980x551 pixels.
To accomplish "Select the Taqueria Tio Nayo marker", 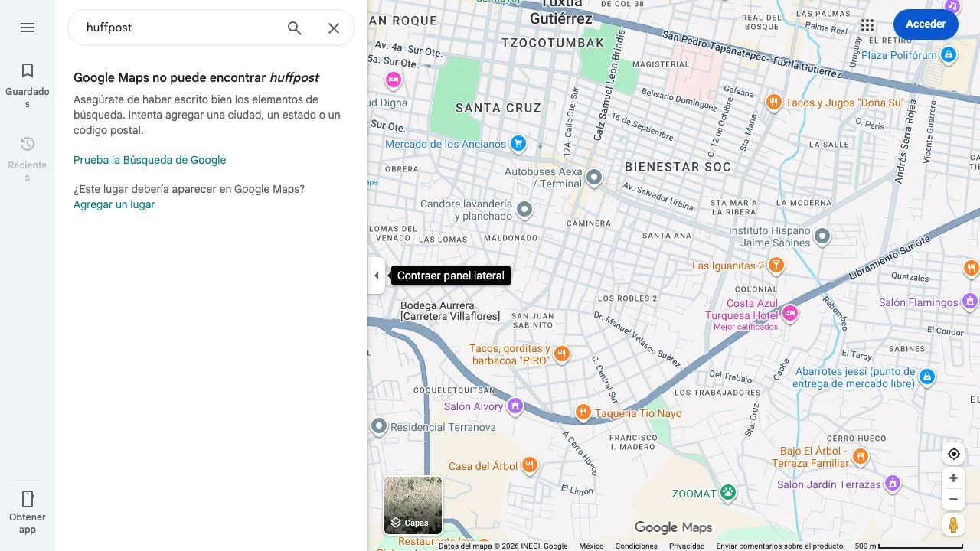I will [583, 412].
